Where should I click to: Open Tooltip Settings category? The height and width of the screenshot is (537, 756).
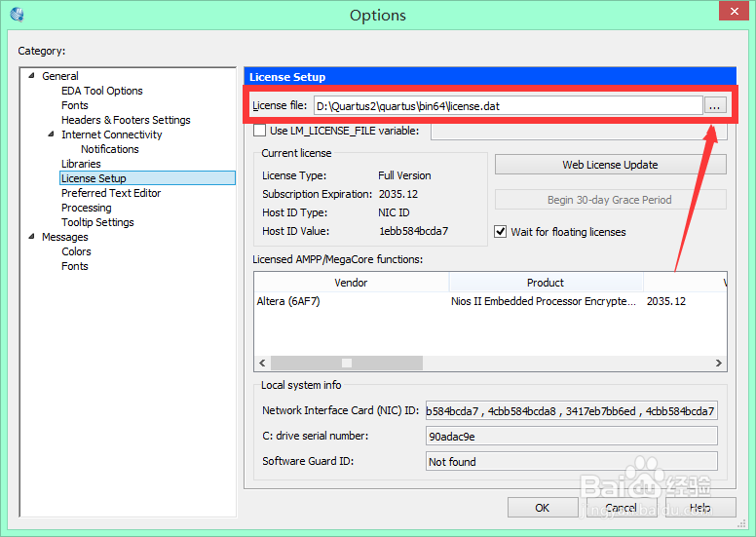(97, 222)
